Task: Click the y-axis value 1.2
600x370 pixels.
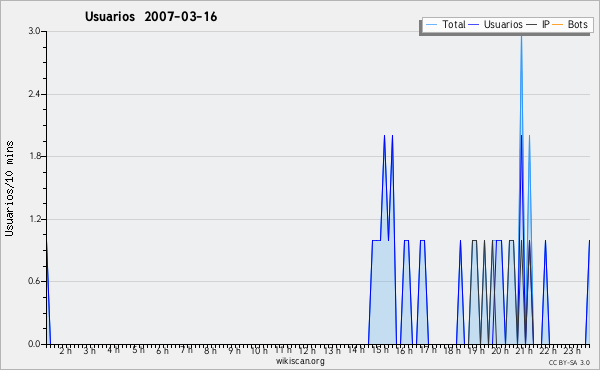Action: tap(34, 219)
